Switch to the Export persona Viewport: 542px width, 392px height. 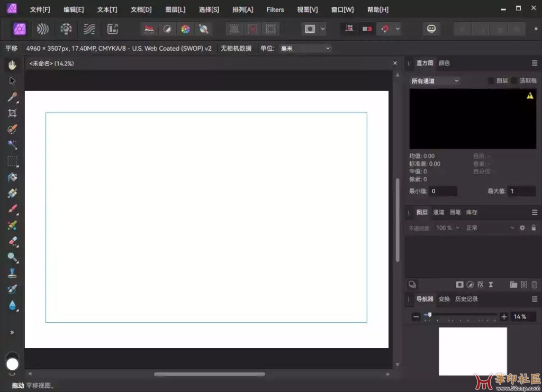click(113, 29)
